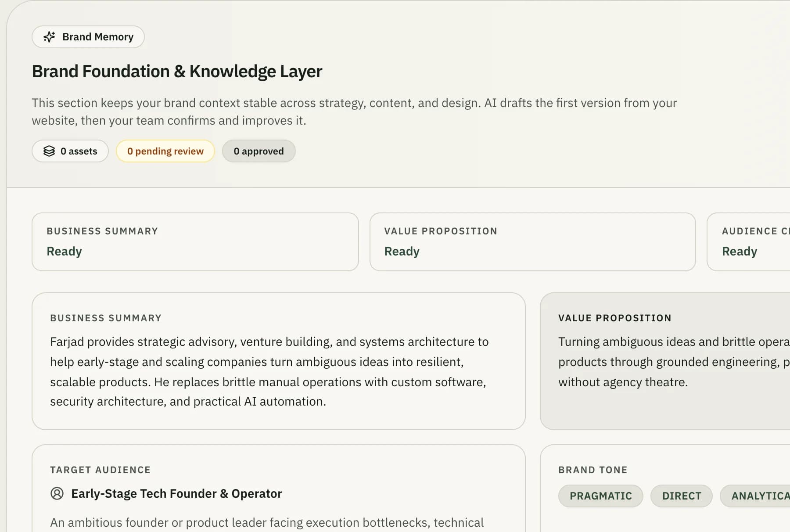
Task: Open the Brand Memory pill
Action: tap(88, 37)
